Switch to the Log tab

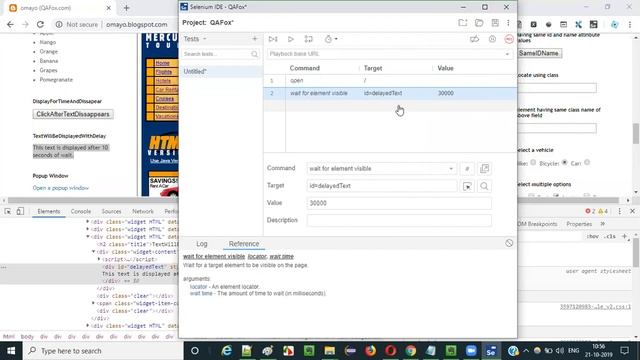click(202, 244)
